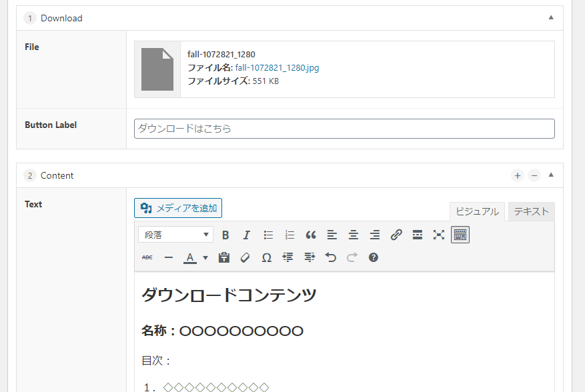Increase indent of paragraph
The image size is (585, 392).
(310, 257)
